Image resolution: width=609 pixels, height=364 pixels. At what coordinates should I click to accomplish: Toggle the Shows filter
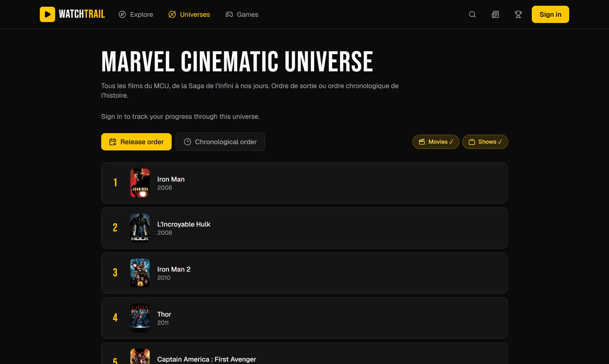[x=485, y=142]
